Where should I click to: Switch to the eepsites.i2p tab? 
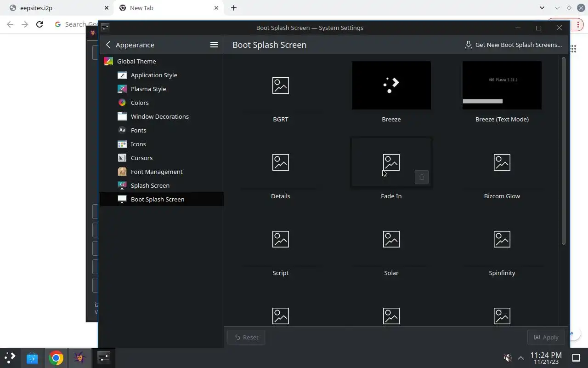click(58, 8)
